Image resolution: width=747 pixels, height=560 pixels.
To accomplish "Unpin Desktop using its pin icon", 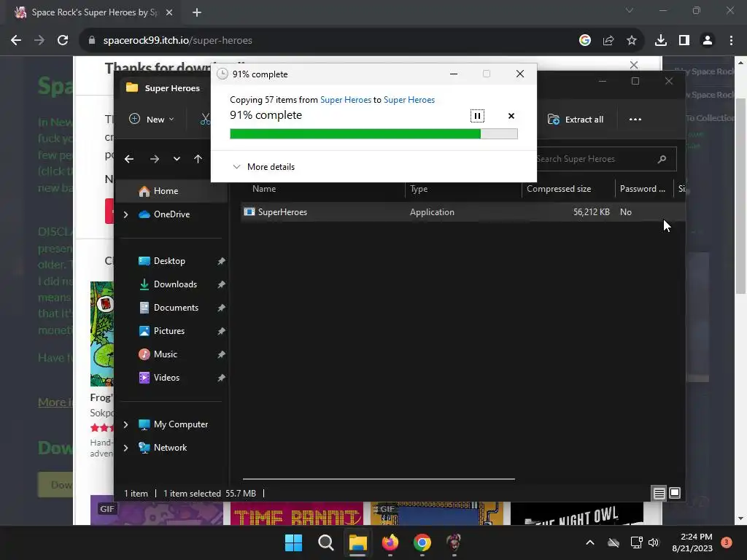I will (221, 261).
